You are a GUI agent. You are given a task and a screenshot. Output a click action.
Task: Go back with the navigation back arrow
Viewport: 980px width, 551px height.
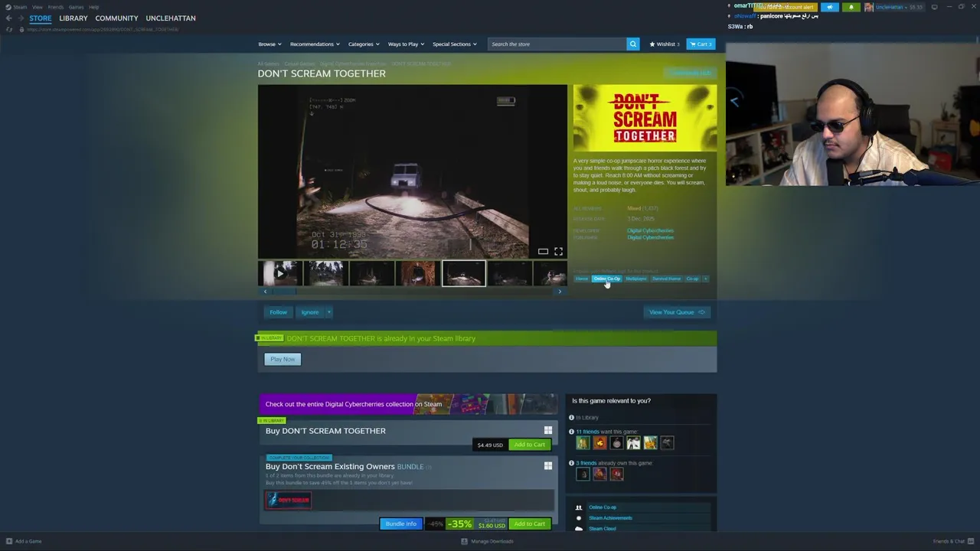(9, 18)
